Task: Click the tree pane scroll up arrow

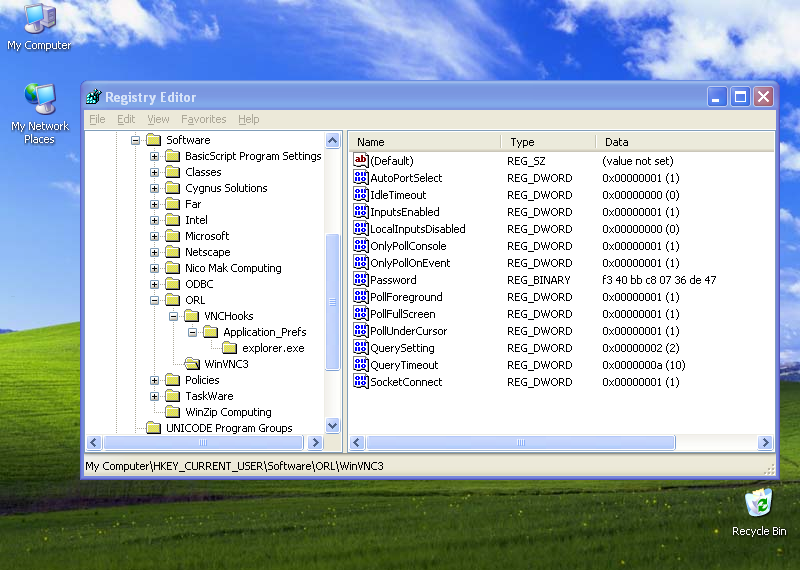Action: (333, 140)
